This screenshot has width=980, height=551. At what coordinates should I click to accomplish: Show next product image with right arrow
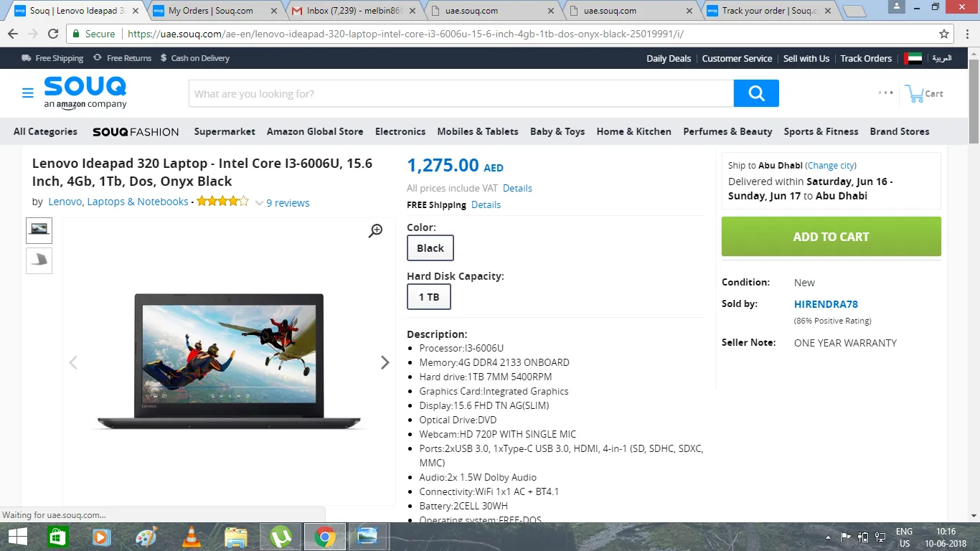click(385, 362)
